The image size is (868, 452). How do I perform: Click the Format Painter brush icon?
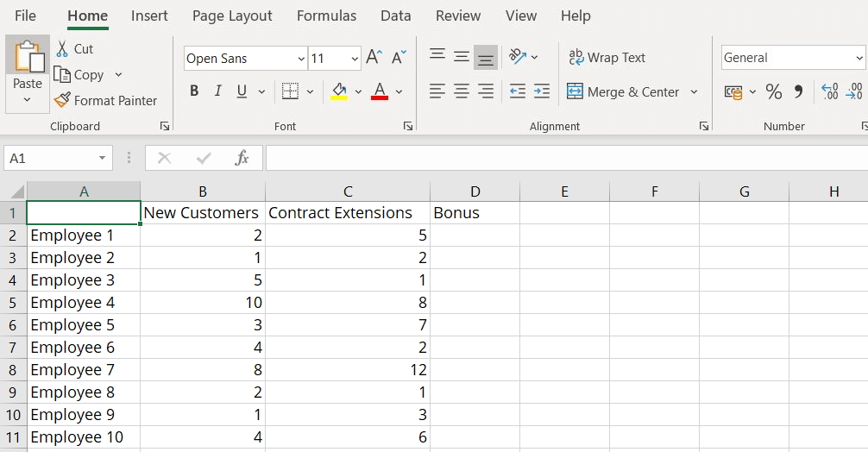click(62, 100)
